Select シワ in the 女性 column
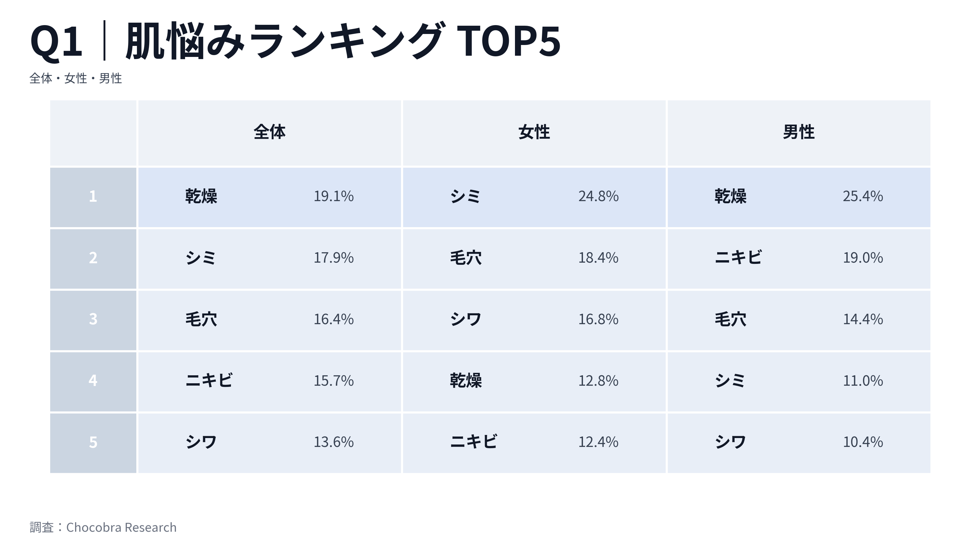 (x=466, y=319)
